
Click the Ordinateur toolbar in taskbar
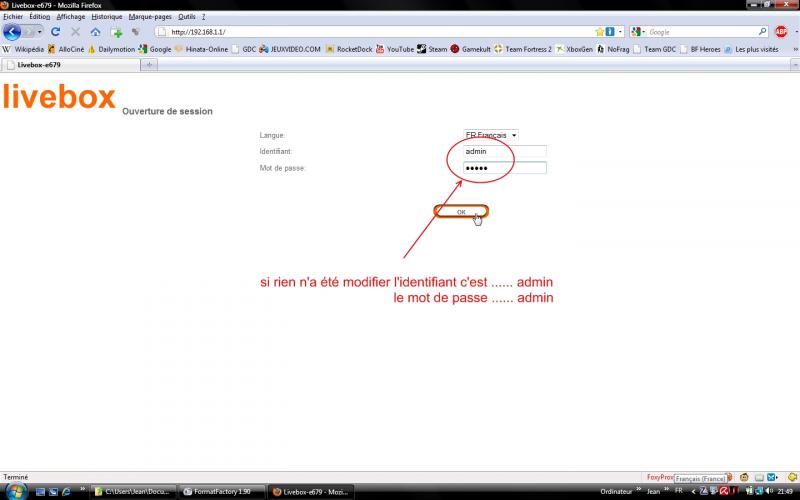point(616,491)
